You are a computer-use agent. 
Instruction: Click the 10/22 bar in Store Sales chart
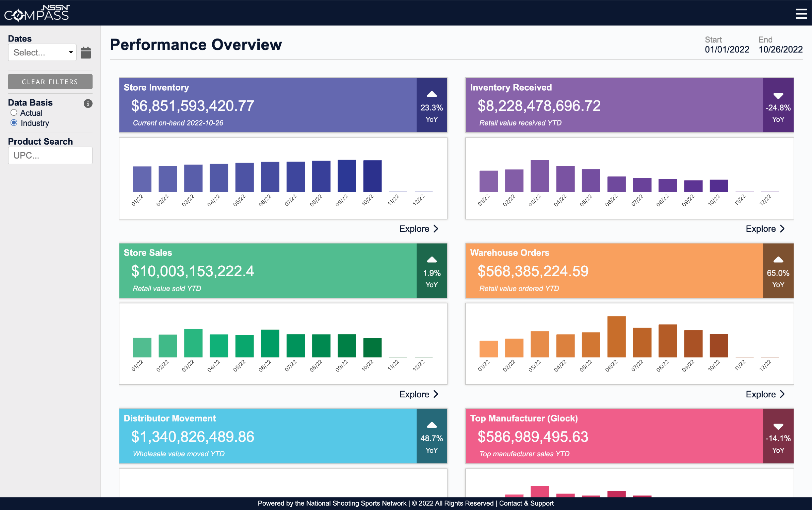click(x=372, y=348)
